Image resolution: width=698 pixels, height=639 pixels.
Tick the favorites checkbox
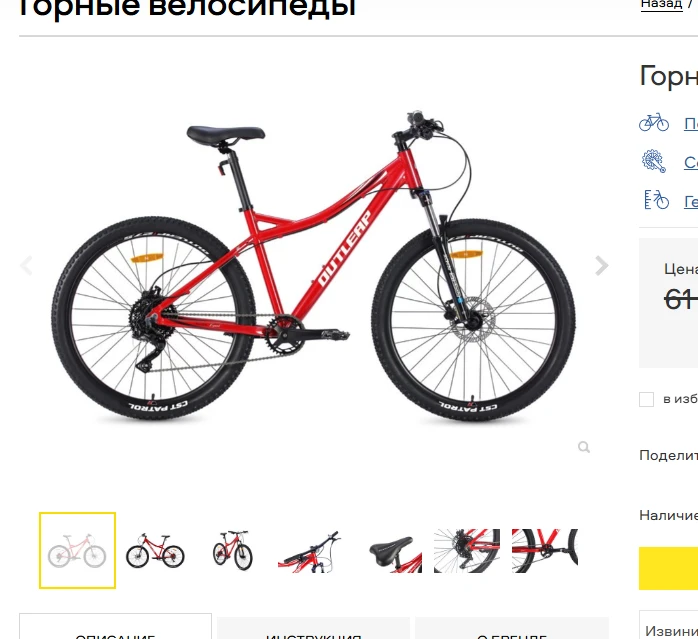click(646, 399)
